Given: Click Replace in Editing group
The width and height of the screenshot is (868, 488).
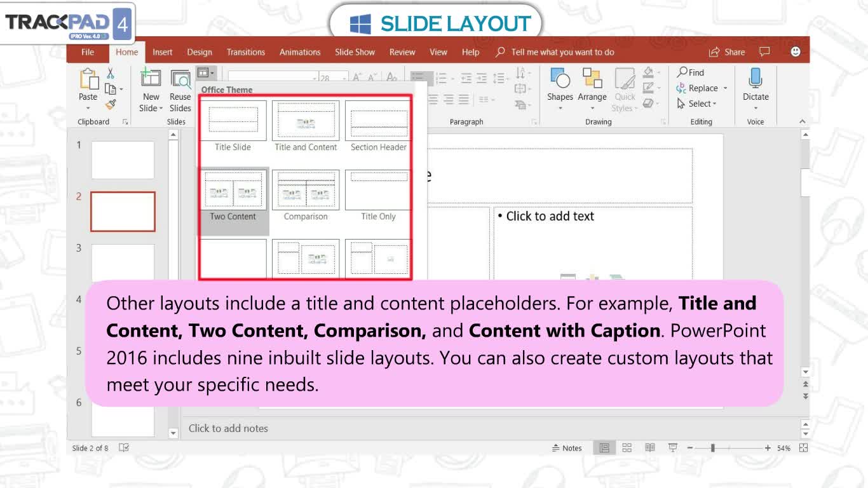Looking at the screenshot, I should [x=698, y=88].
